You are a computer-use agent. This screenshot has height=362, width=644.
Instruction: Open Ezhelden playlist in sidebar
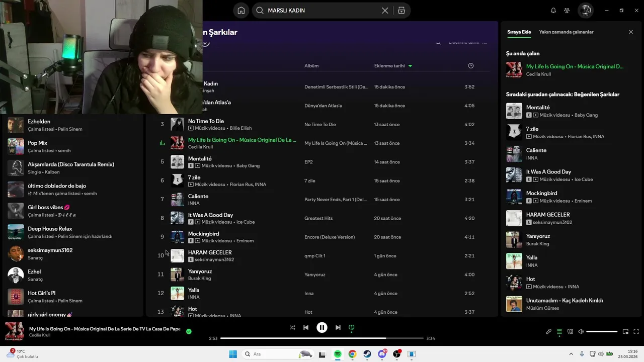tap(73, 125)
